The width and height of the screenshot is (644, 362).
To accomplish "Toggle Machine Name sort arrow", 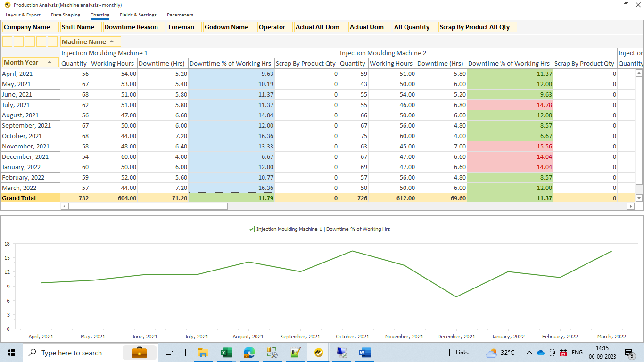I will 112,41.
